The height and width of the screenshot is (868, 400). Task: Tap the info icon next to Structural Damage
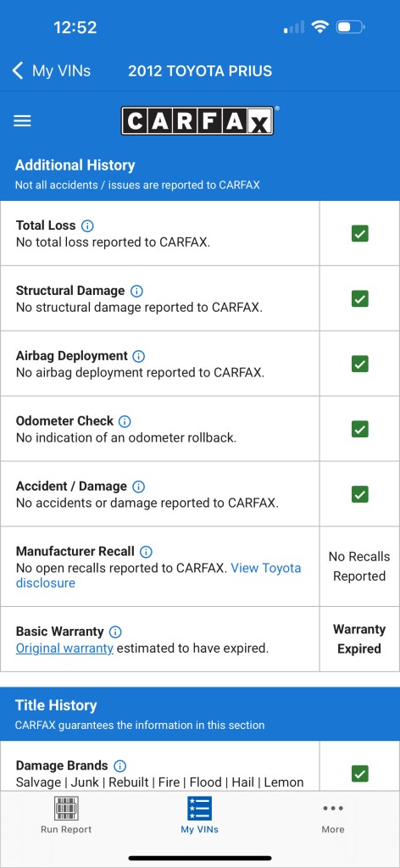tap(136, 292)
